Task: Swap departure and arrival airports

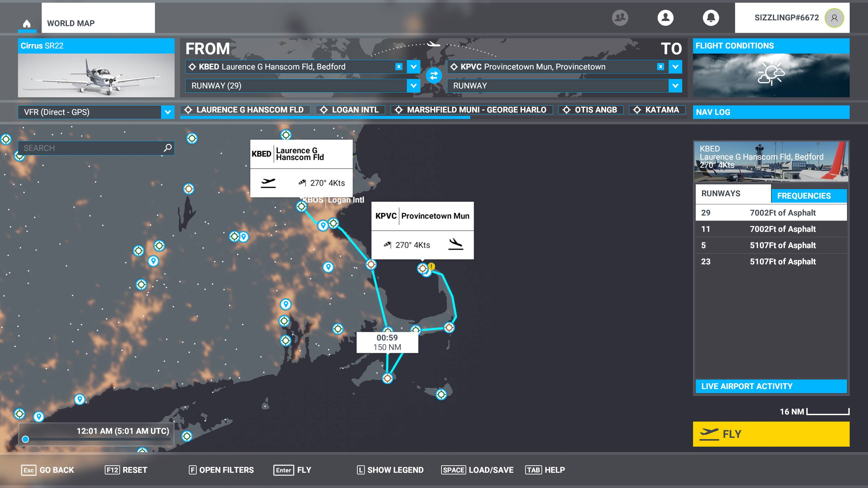Action: pyautogui.click(x=434, y=76)
